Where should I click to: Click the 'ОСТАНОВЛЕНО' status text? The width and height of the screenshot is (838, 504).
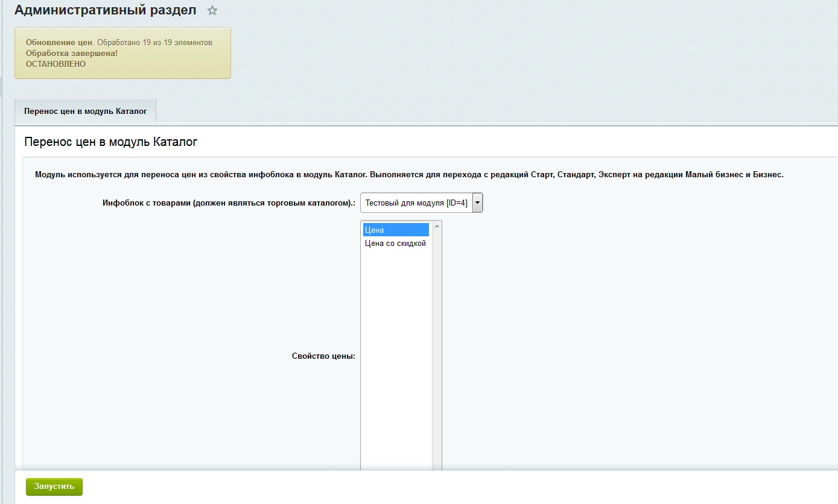click(56, 64)
